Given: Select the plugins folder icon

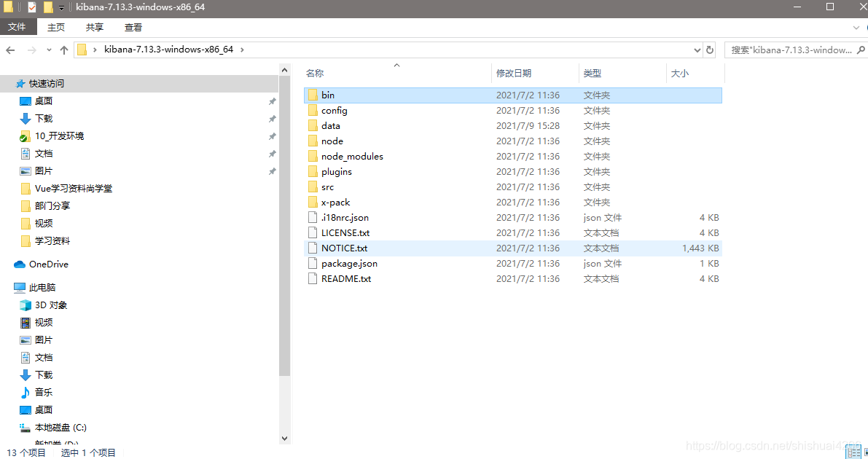Looking at the screenshot, I should pyautogui.click(x=313, y=172).
